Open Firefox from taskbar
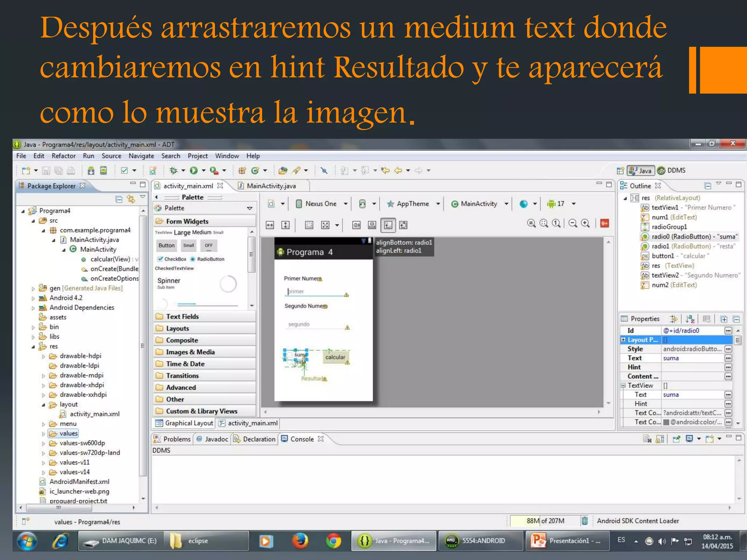The image size is (747, 560). coord(300,541)
